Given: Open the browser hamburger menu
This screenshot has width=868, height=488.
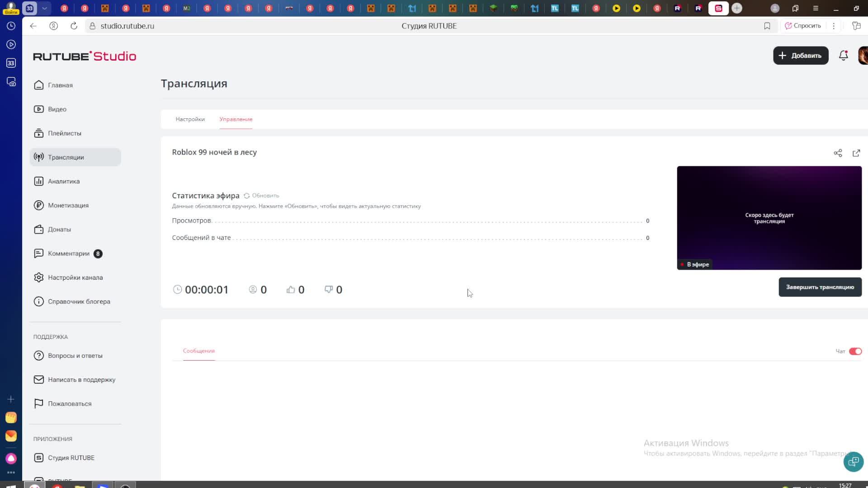Looking at the screenshot, I should [816, 8].
